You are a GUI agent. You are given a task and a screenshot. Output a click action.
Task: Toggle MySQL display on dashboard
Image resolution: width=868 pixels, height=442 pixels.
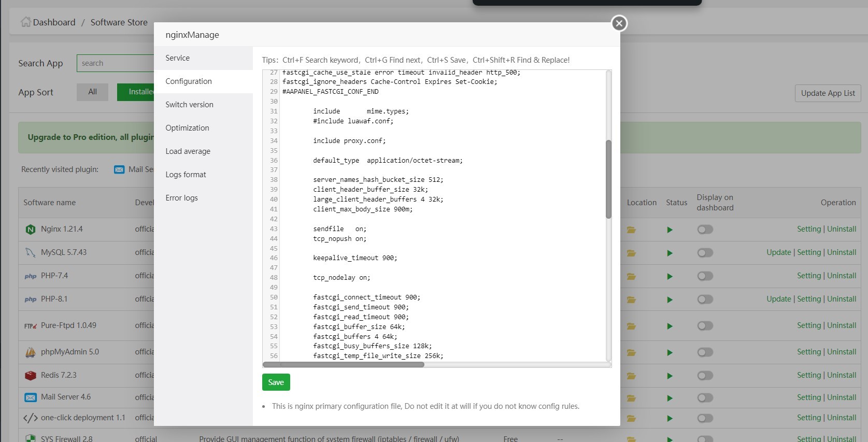click(705, 252)
